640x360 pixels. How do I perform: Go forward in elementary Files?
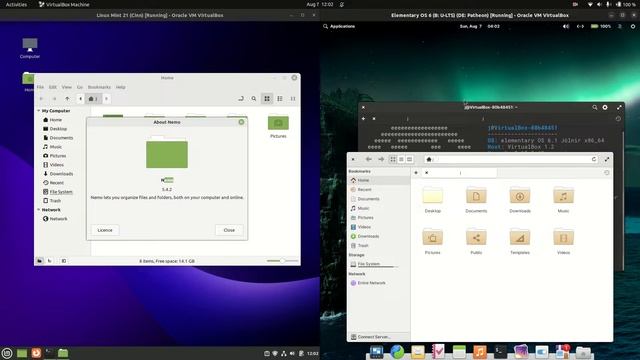click(381, 159)
